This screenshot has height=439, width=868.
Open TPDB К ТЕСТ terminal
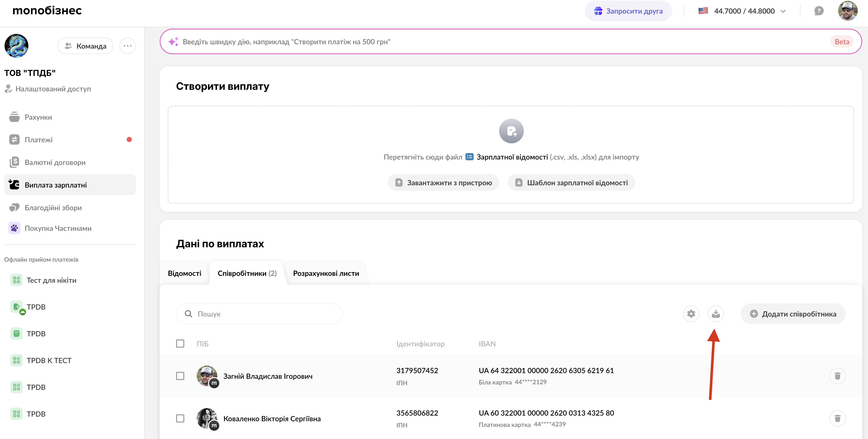point(41,360)
